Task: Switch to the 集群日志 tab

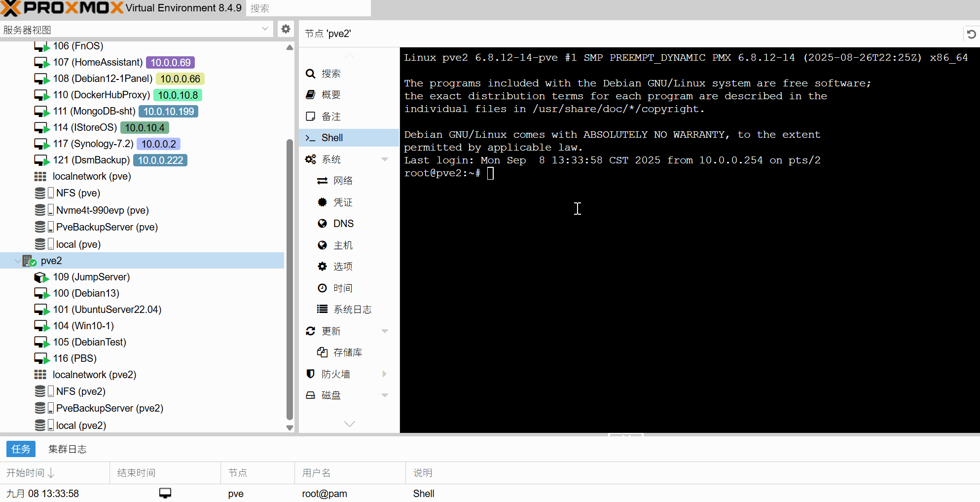Action: [x=68, y=449]
